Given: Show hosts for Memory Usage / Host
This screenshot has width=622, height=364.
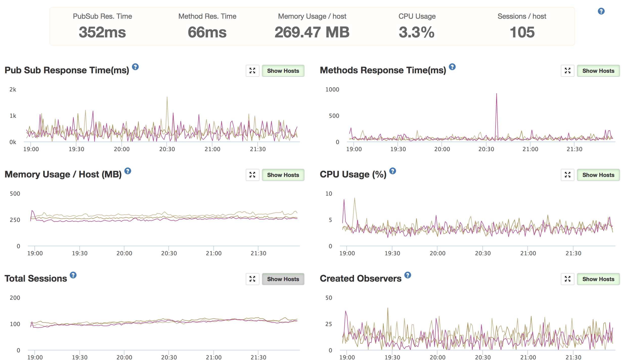Looking at the screenshot, I should (283, 175).
